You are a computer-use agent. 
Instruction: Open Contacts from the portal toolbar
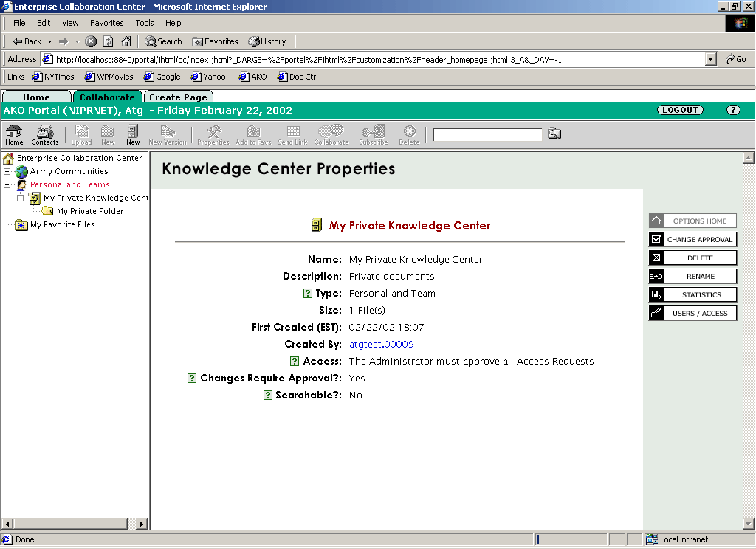45,134
